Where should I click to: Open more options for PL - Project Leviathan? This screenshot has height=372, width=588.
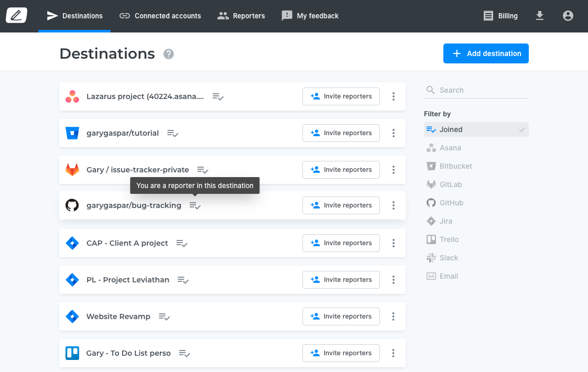coord(394,280)
